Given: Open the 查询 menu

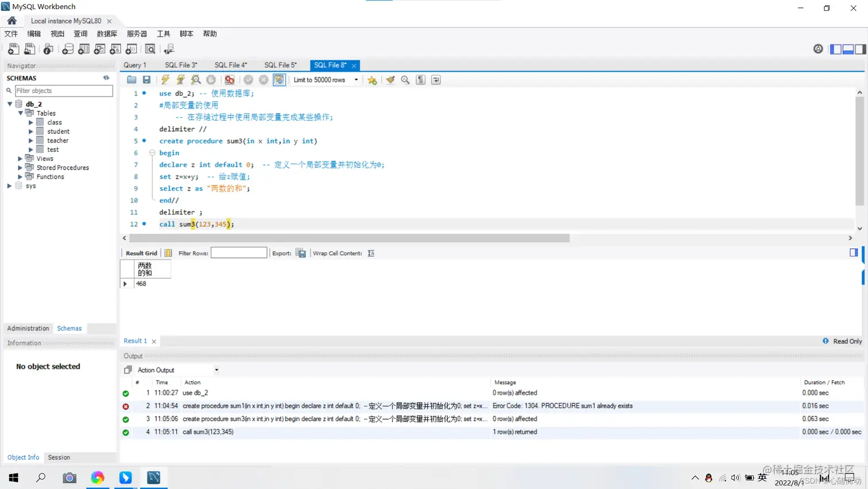Looking at the screenshot, I should (80, 34).
